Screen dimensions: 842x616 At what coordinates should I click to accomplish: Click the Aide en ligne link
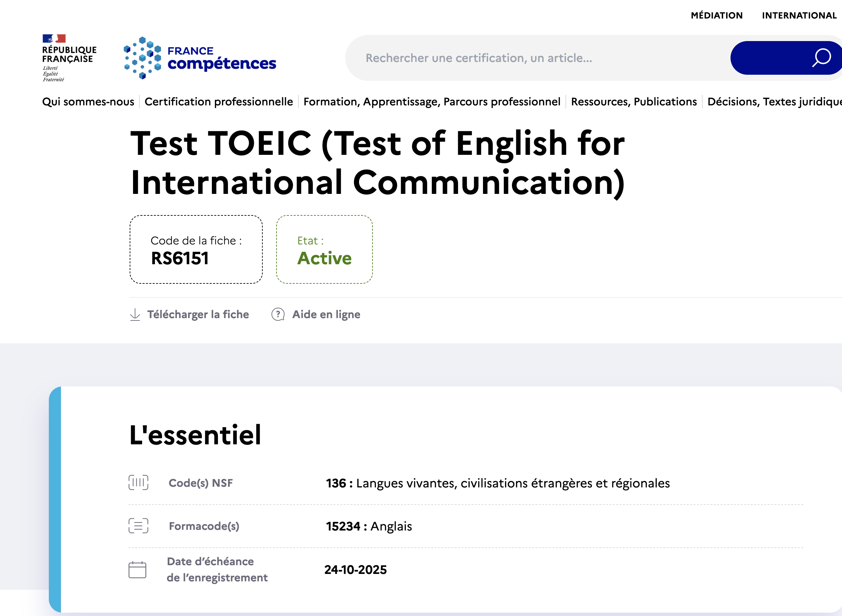[326, 314]
